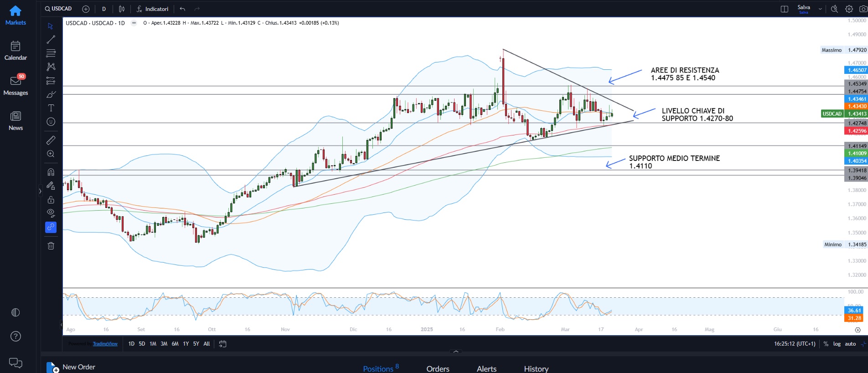
Task: Open the History tab
Action: (x=536, y=368)
